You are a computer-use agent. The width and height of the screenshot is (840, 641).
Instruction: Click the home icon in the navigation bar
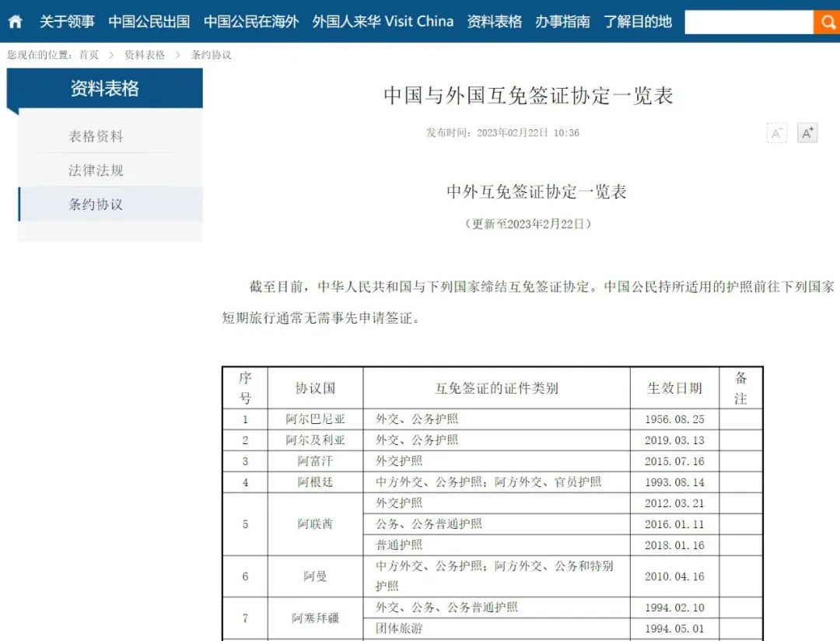(x=14, y=22)
